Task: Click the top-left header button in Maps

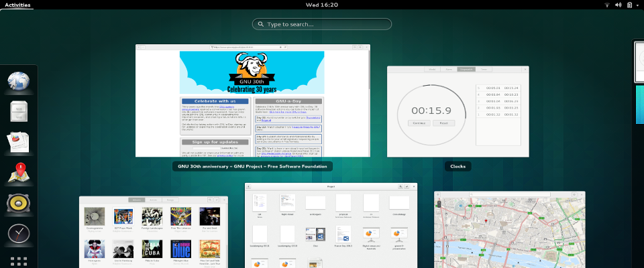Action: 438,194
